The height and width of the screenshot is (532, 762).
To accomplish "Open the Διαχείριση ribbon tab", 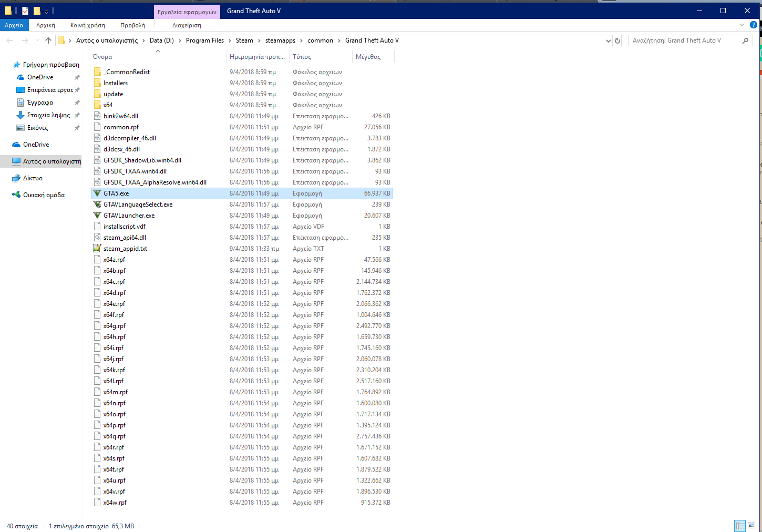I will (x=187, y=25).
